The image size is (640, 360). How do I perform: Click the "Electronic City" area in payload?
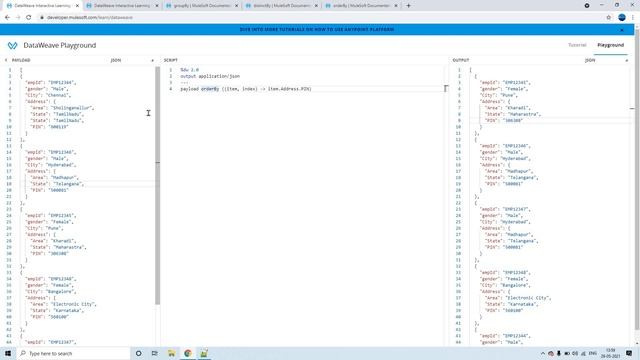[x=75, y=304]
